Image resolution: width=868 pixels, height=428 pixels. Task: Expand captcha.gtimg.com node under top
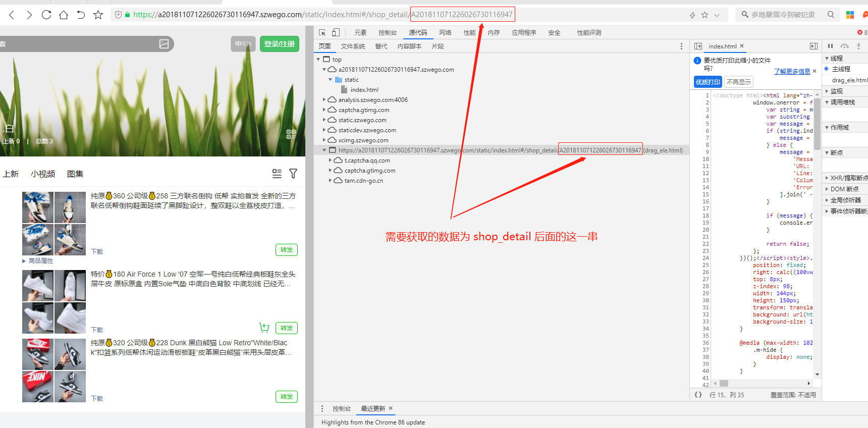[324, 110]
